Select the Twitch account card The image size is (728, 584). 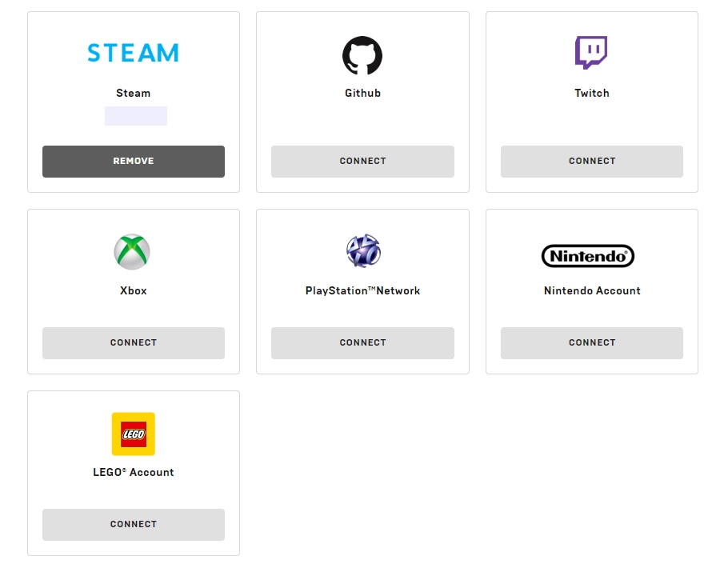pyautogui.click(x=592, y=102)
